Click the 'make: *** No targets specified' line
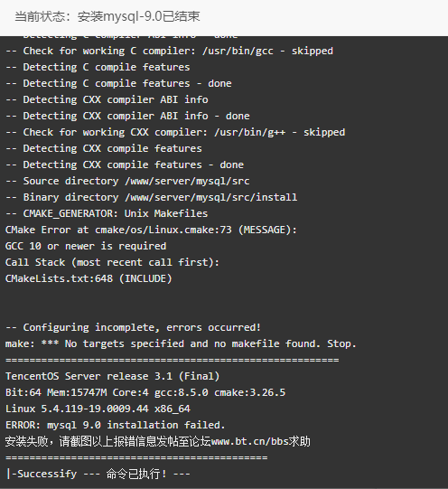 coord(181,343)
